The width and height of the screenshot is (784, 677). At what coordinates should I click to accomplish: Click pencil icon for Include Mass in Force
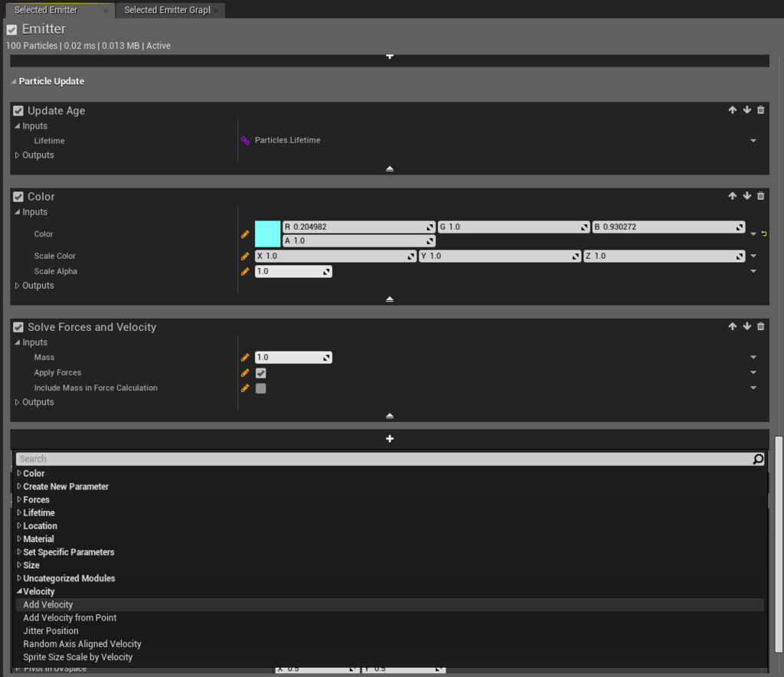pos(245,388)
